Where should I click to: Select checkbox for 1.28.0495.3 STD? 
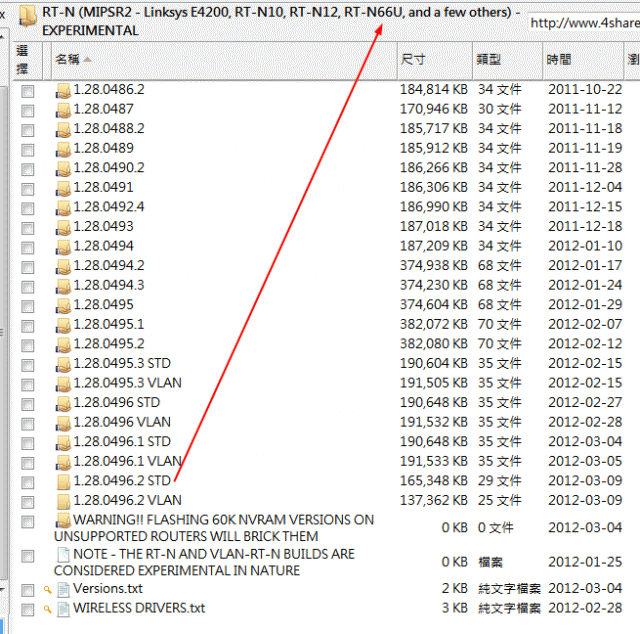pos(28,365)
